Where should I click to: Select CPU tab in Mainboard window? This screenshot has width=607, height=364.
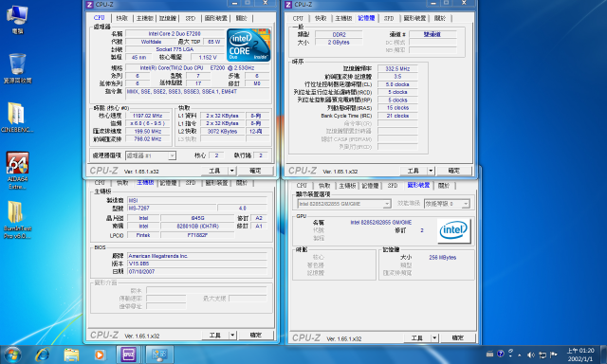pos(100,183)
